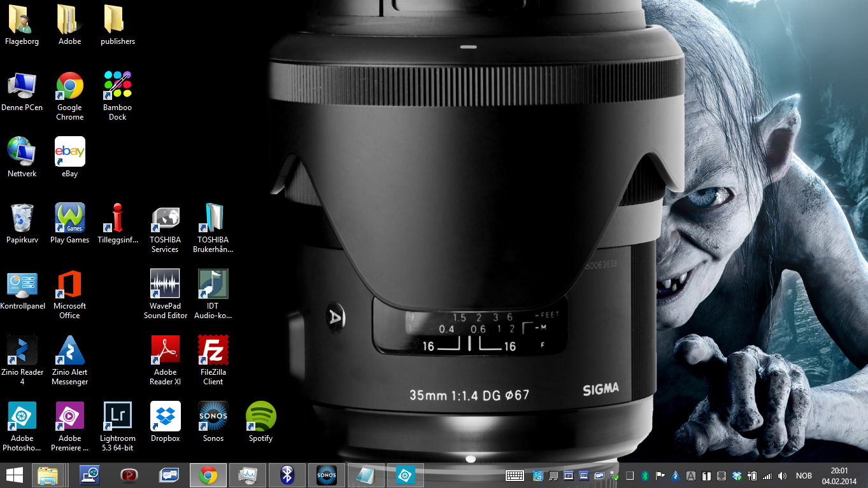Click Safely Remove Hardware tray icon

tap(615, 476)
